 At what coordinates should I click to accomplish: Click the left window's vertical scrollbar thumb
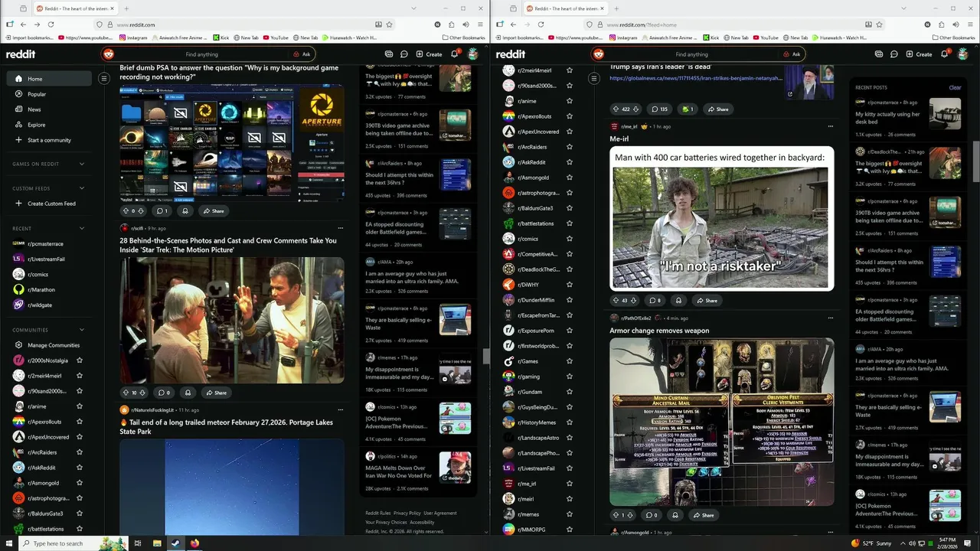point(485,357)
